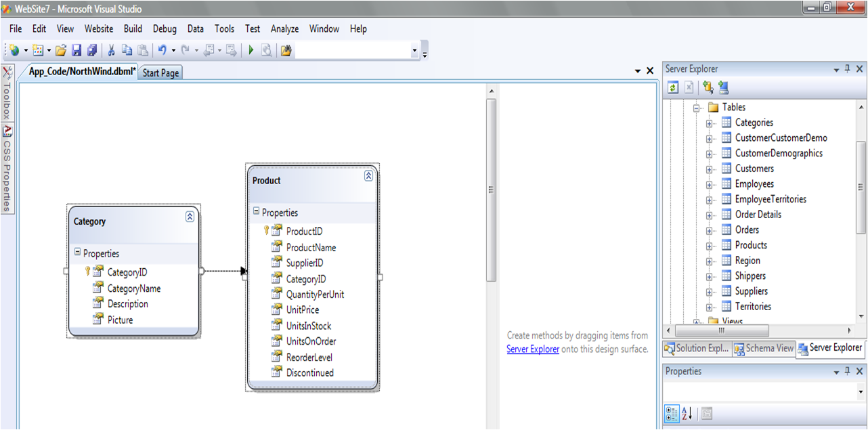Select the CategoryID key in Category entity
Screen dimensions: 868x430
127,272
